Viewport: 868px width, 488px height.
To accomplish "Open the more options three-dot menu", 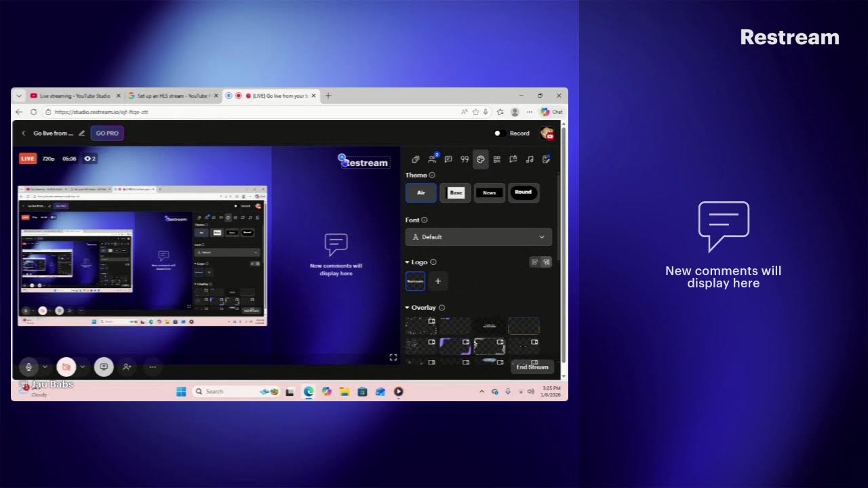I will point(153,367).
